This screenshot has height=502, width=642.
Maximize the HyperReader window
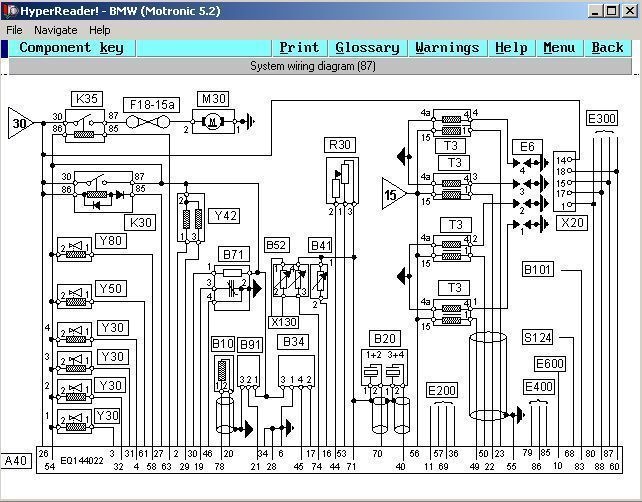[611, 11]
